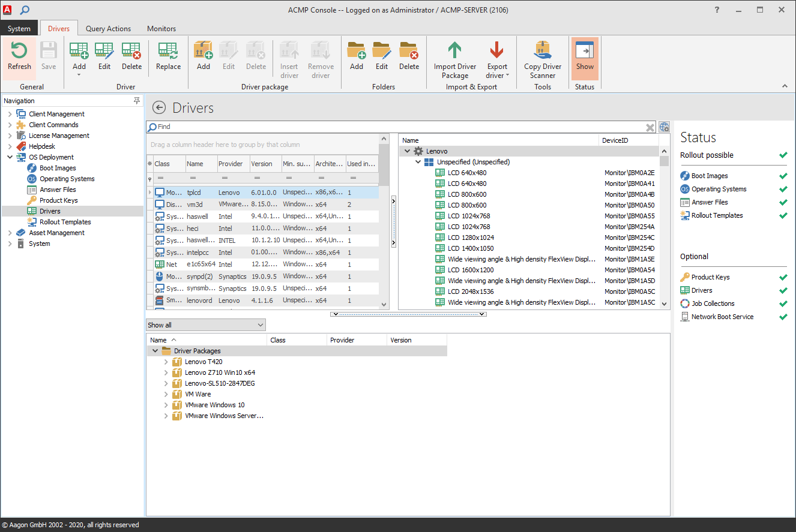The image size is (796, 532).
Task: Sort by the Version column header in driver list
Action: tap(265, 163)
